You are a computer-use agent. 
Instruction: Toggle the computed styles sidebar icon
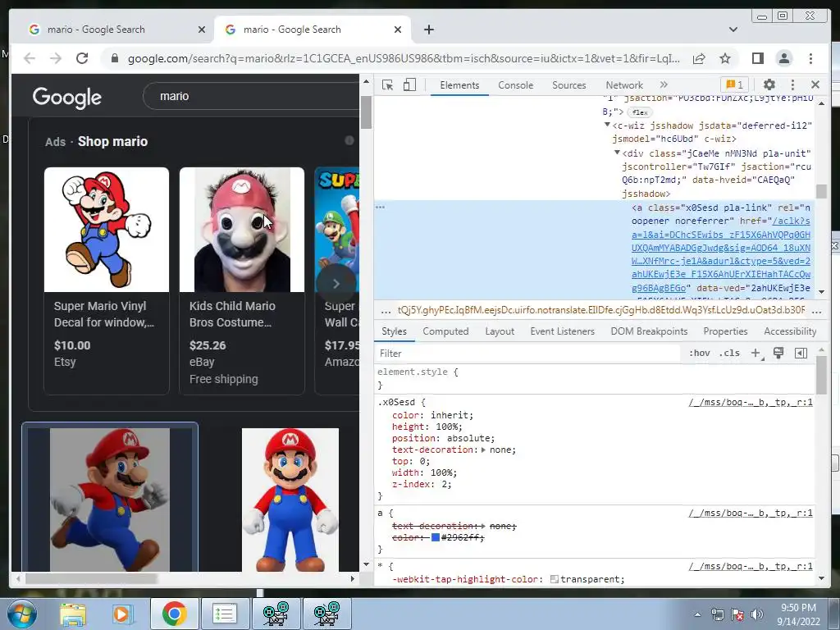pos(801,353)
